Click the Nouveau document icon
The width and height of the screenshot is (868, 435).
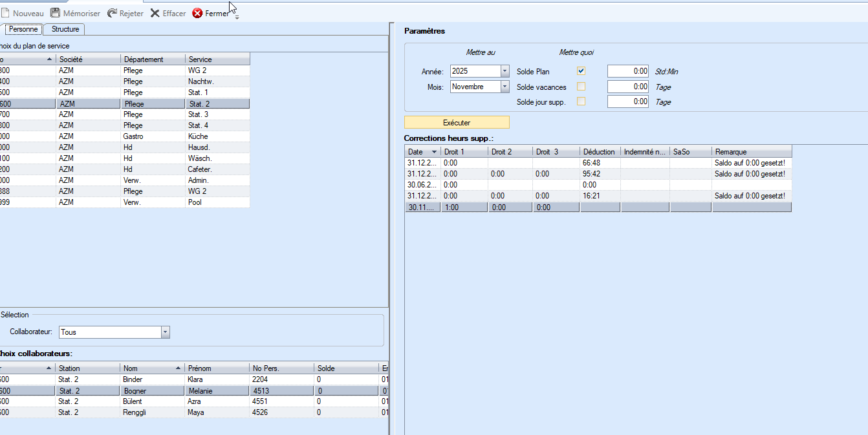(5, 13)
